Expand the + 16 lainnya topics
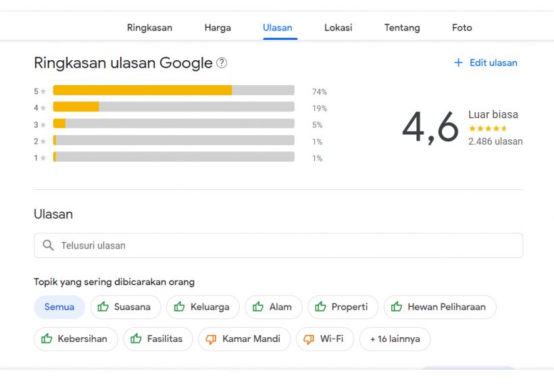The height and width of the screenshot is (392, 554). [x=395, y=339]
